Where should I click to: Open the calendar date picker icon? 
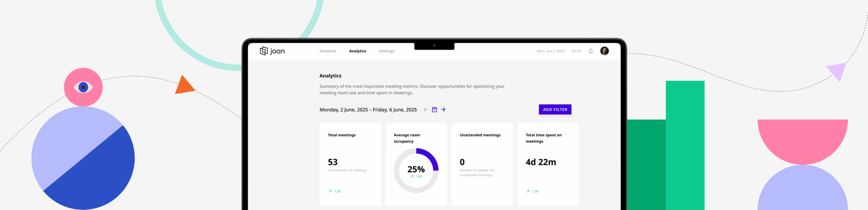[434, 110]
